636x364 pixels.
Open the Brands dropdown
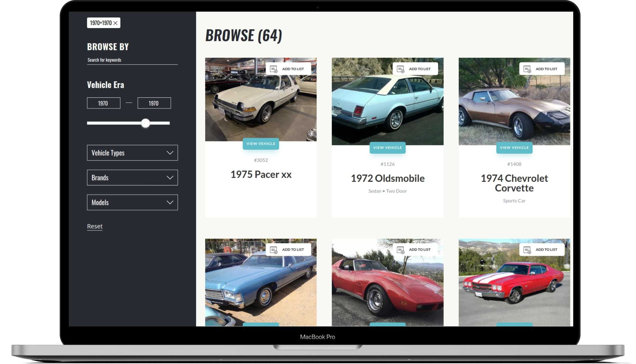point(132,178)
